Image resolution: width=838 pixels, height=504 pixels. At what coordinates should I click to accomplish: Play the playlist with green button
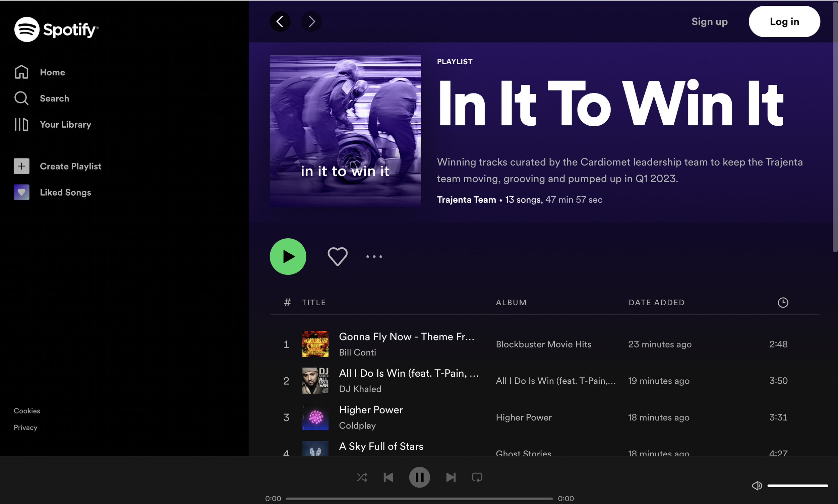click(288, 256)
